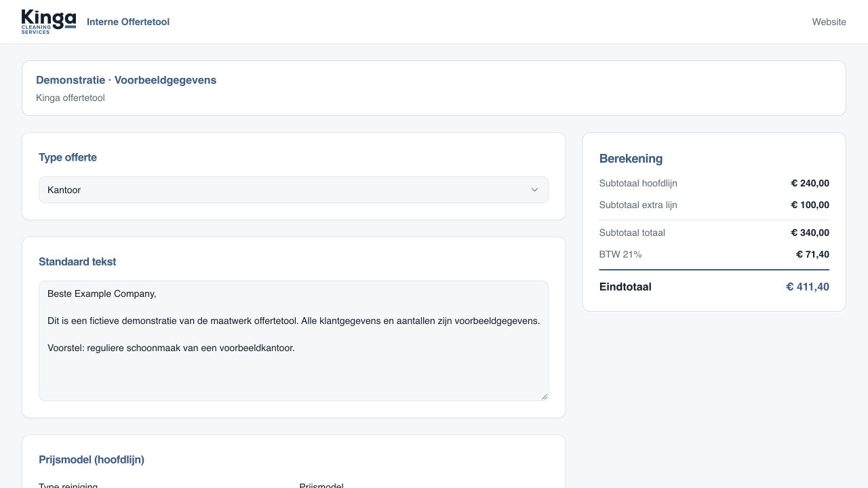
Task: Click the Interne Offertetool header title
Action: 128,22
